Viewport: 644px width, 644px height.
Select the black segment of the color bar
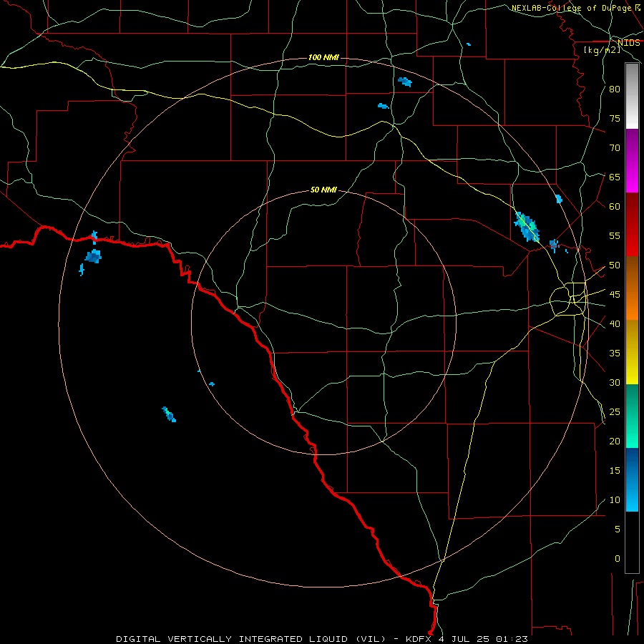point(632,542)
